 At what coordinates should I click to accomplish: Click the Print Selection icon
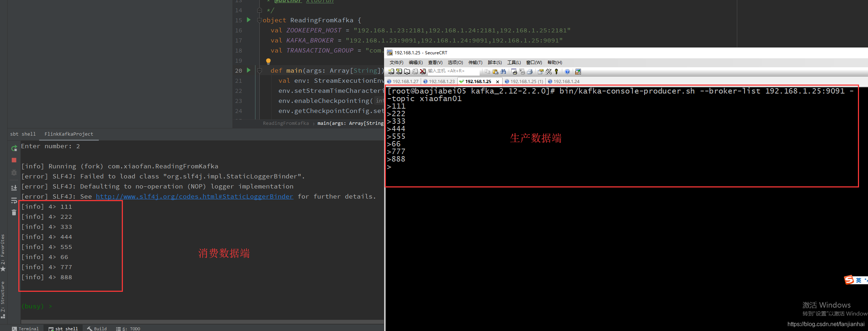pyautogui.click(x=522, y=72)
